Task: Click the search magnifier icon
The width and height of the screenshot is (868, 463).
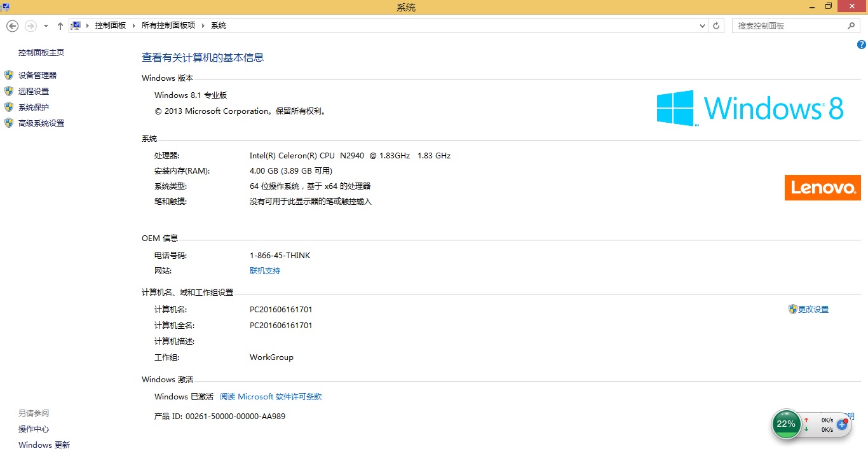Action: (851, 26)
